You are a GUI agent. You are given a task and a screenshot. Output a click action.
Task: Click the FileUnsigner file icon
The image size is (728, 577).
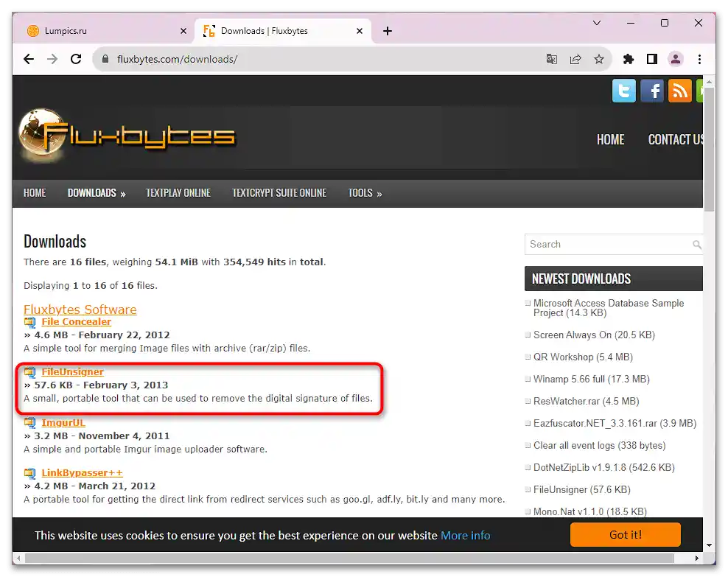29,372
